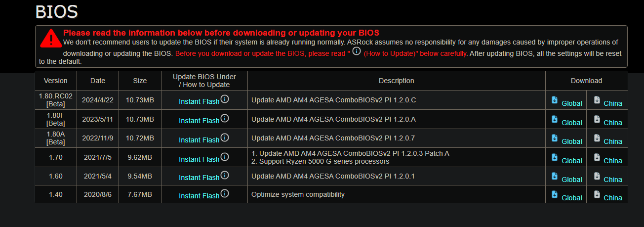The width and height of the screenshot is (644, 227).
Task: Click the red warning triangle icon
Action: pos(50,38)
